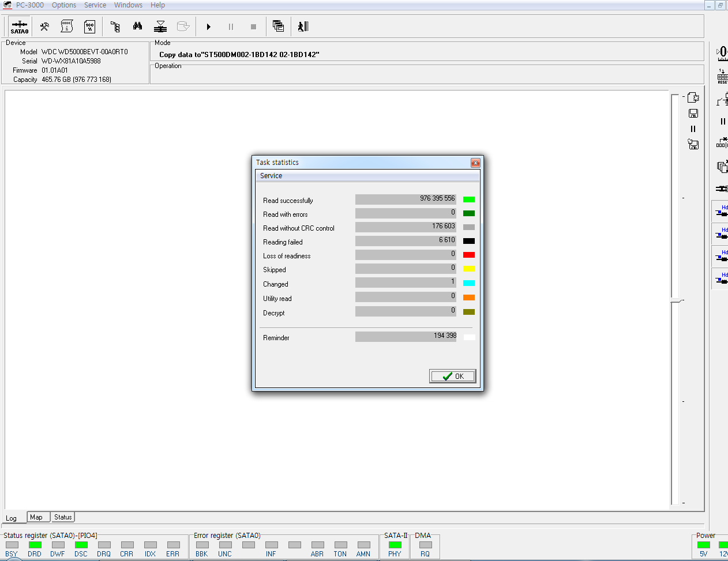Click the vertical slider handle right of log
This screenshot has width=728, height=561.
point(676,300)
